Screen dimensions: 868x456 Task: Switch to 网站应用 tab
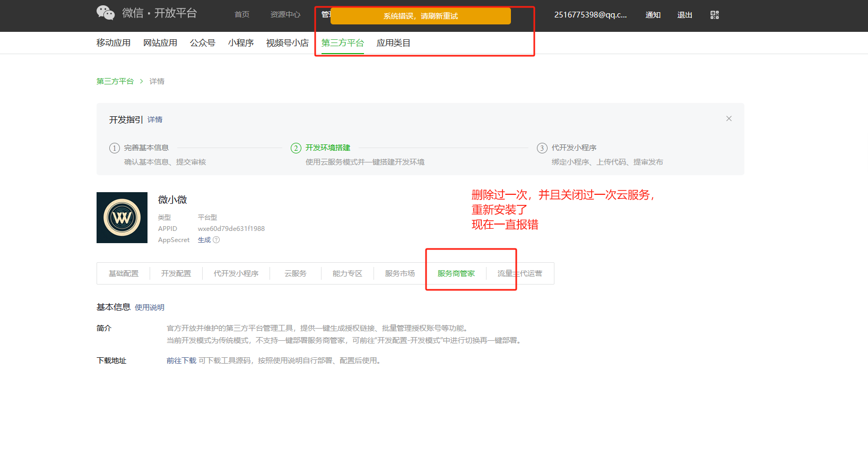[x=160, y=43]
